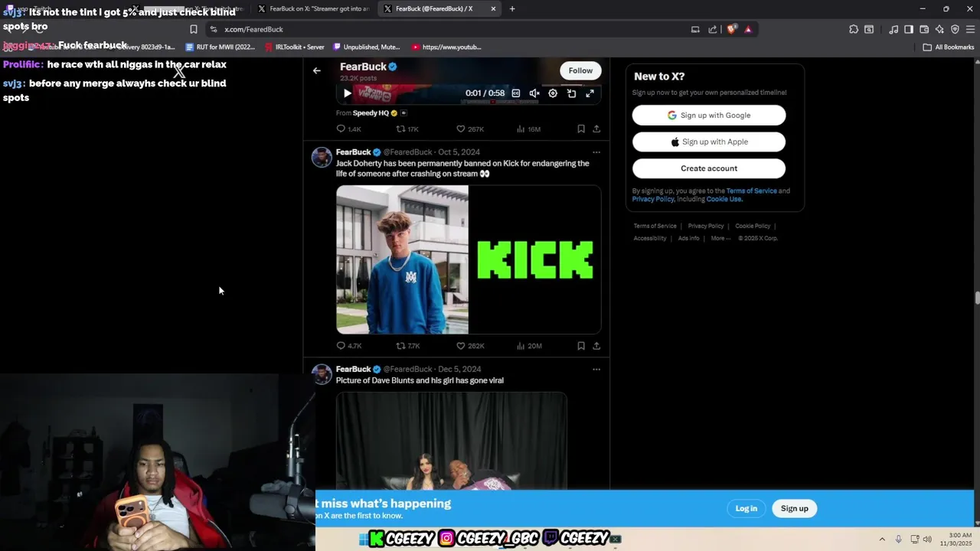Screen dimensions: 980x551
Task: Repost the post with 17K reposts
Action: (x=407, y=129)
